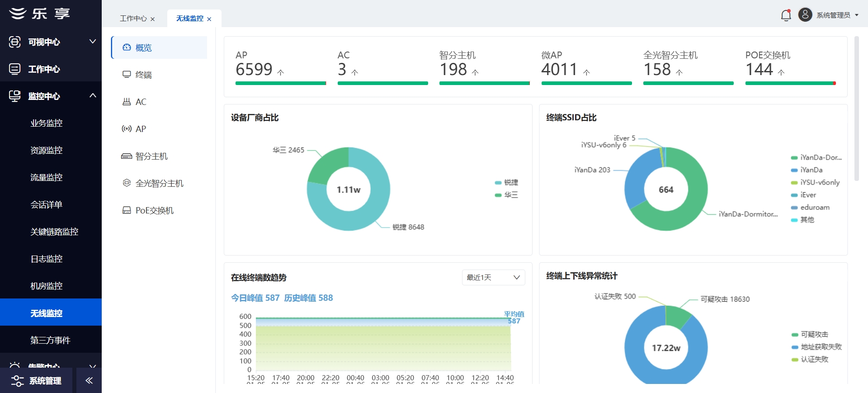Image resolution: width=868 pixels, height=393 pixels.
Task: Toggle 锐捷 legend in vendor chart
Action: 507,182
